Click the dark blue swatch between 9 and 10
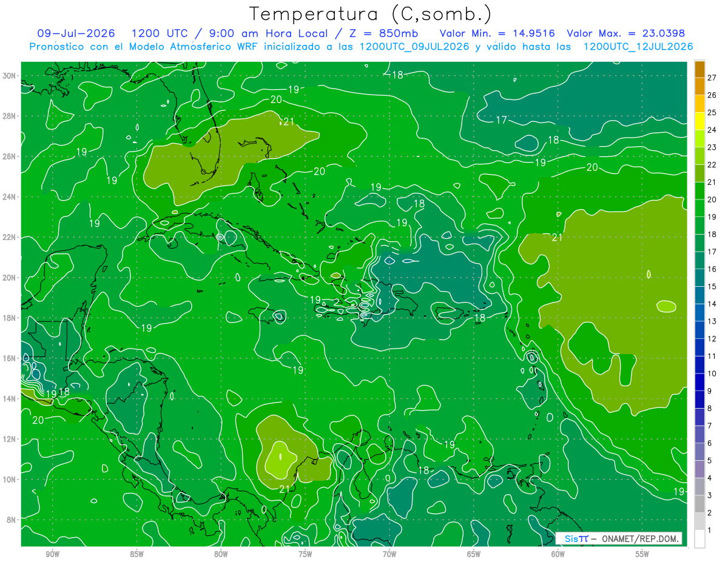 click(x=699, y=383)
